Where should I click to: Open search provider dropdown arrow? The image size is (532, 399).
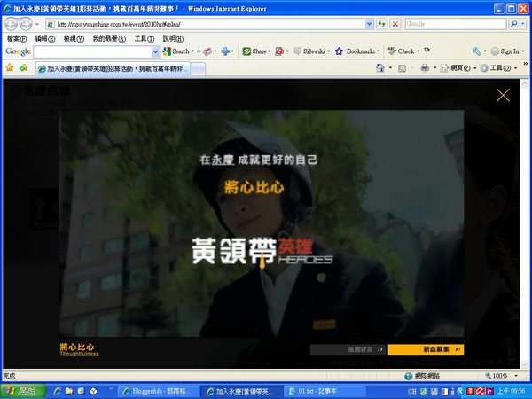523,24
